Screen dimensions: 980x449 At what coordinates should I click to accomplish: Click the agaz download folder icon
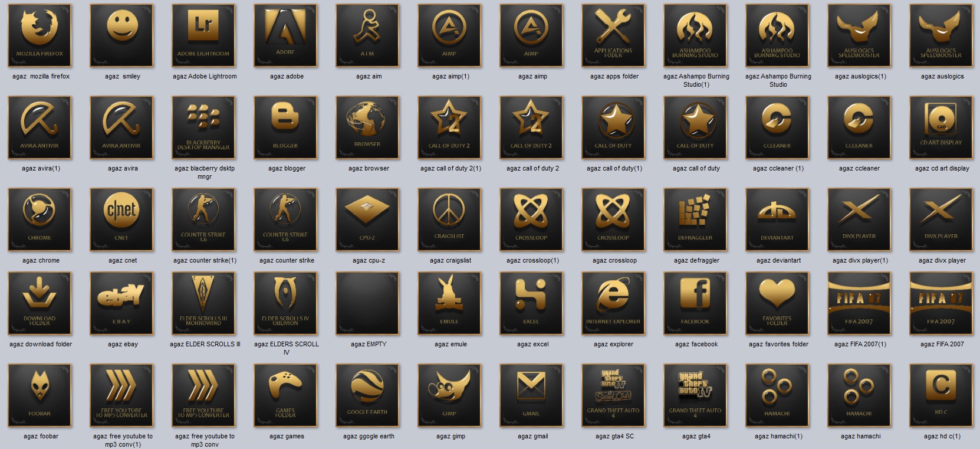tap(40, 303)
